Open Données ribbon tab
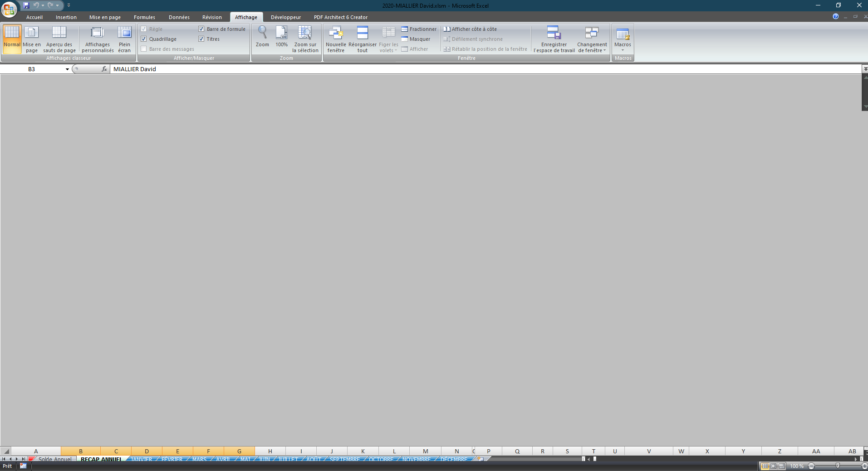Screen dimensions: 868x471 (x=179, y=17)
